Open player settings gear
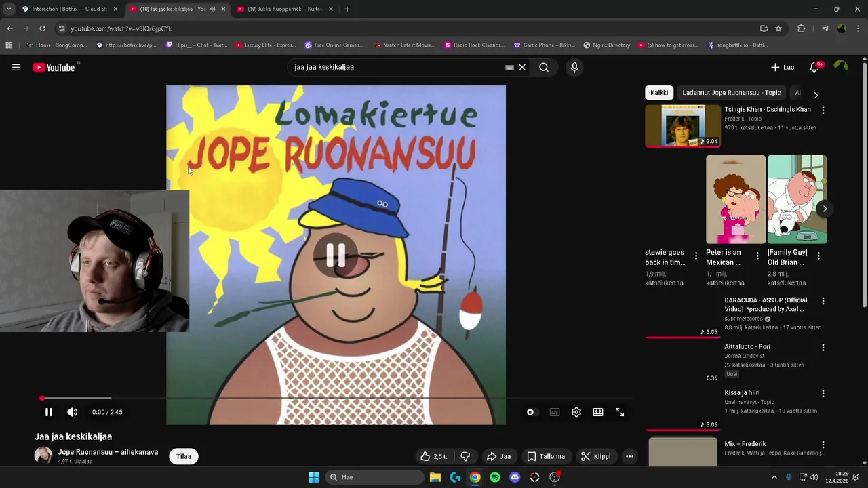The width and height of the screenshot is (868, 488). click(x=576, y=412)
